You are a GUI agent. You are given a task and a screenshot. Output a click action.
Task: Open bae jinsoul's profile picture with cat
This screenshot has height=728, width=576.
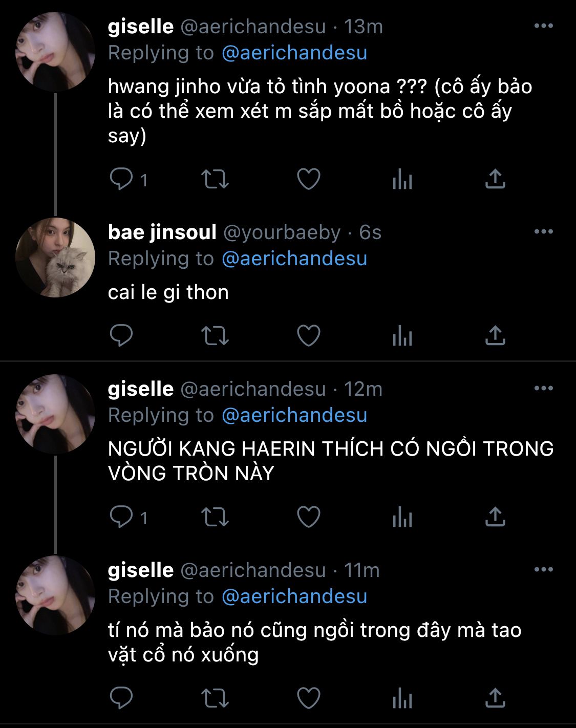point(55,258)
